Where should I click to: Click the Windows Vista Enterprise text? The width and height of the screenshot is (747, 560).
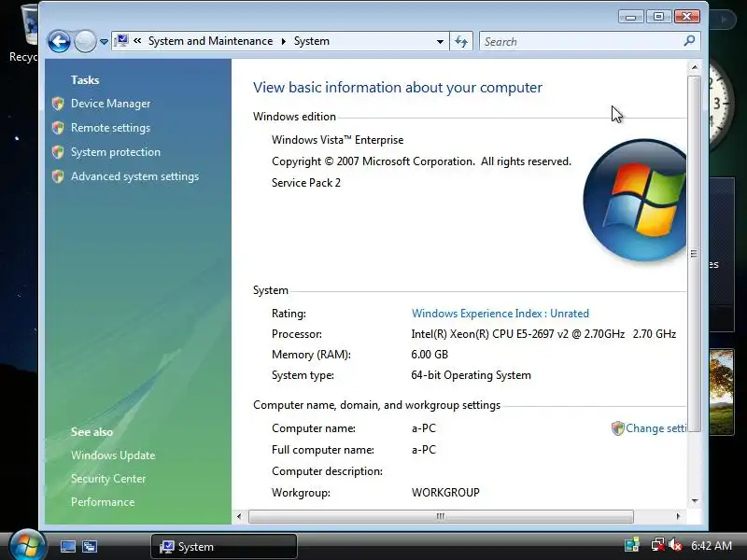tap(337, 140)
